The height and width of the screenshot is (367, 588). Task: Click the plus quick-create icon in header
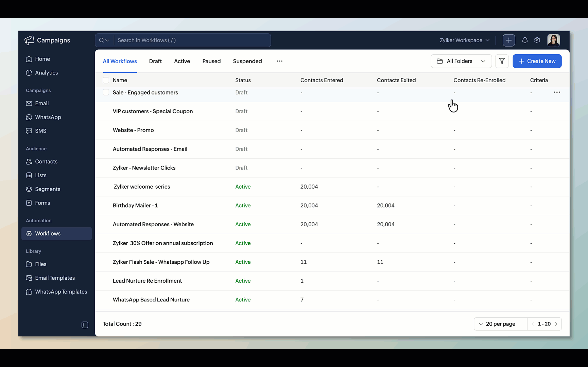coord(509,40)
